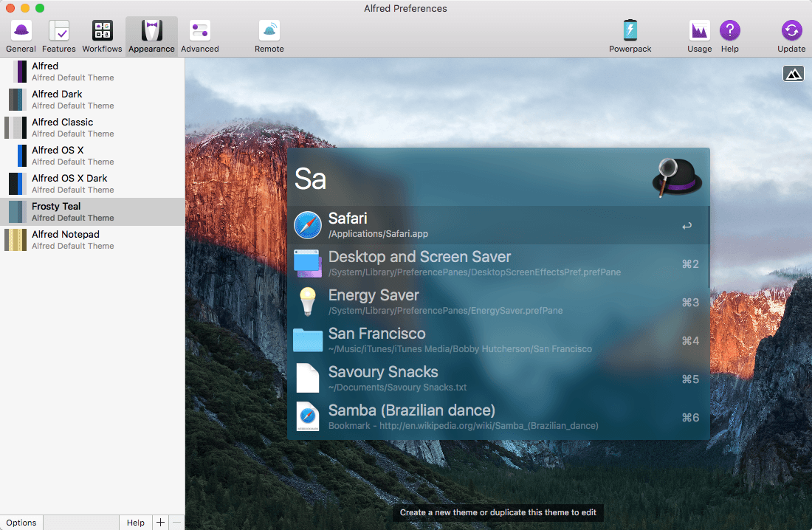The height and width of the screenshot is (530, 812).
Task: Click 'Samba (Brazilian dance)' result text
Action: [412, 410]
